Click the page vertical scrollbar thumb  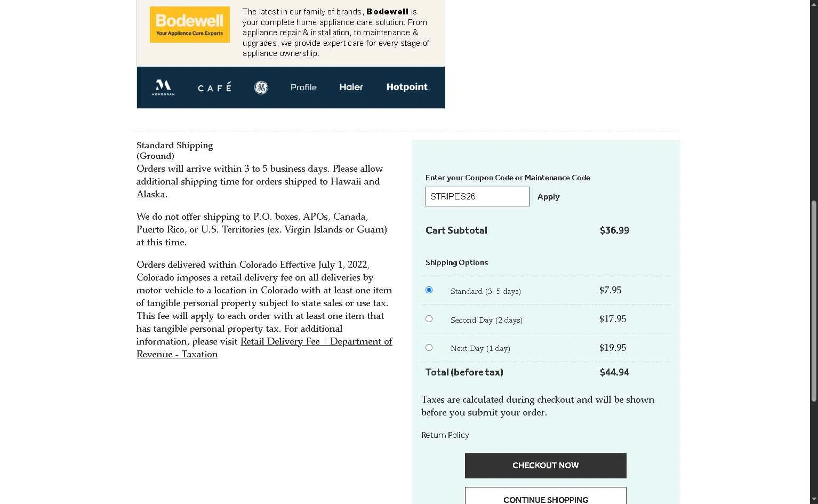814,301
